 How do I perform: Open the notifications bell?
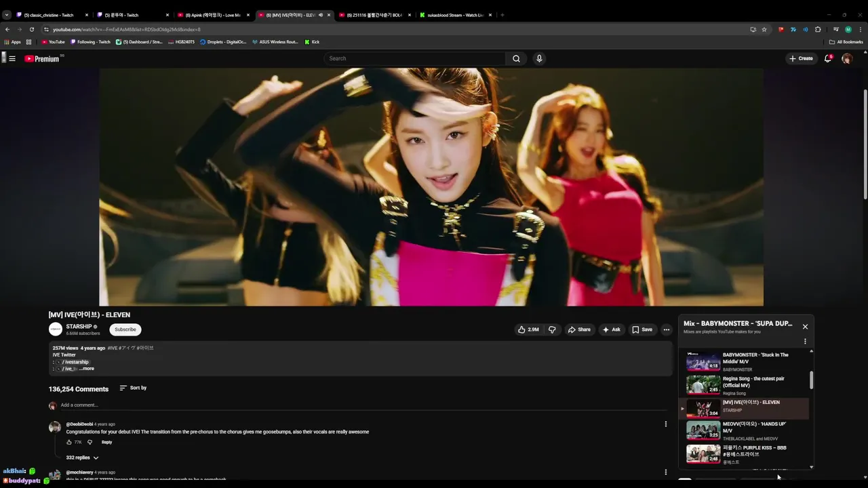point(828,58)
